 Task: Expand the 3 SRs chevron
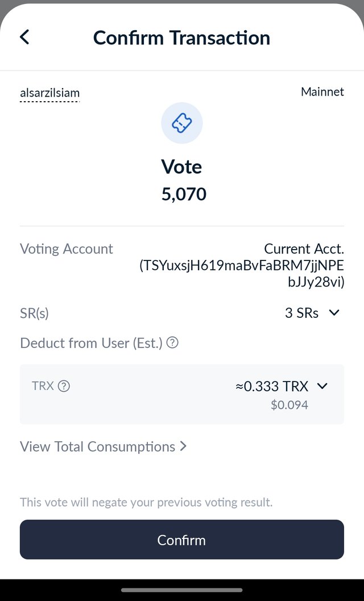click(x=334, y=313)
